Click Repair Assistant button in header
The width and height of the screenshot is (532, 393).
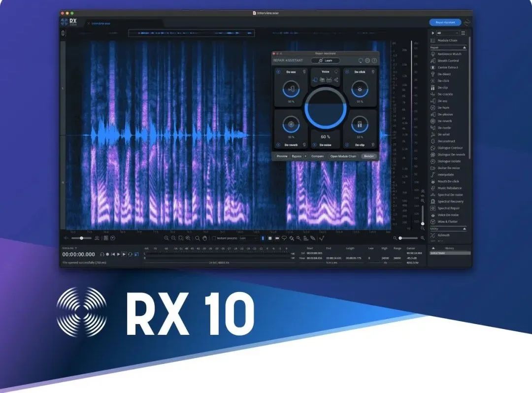pos(445,22)
